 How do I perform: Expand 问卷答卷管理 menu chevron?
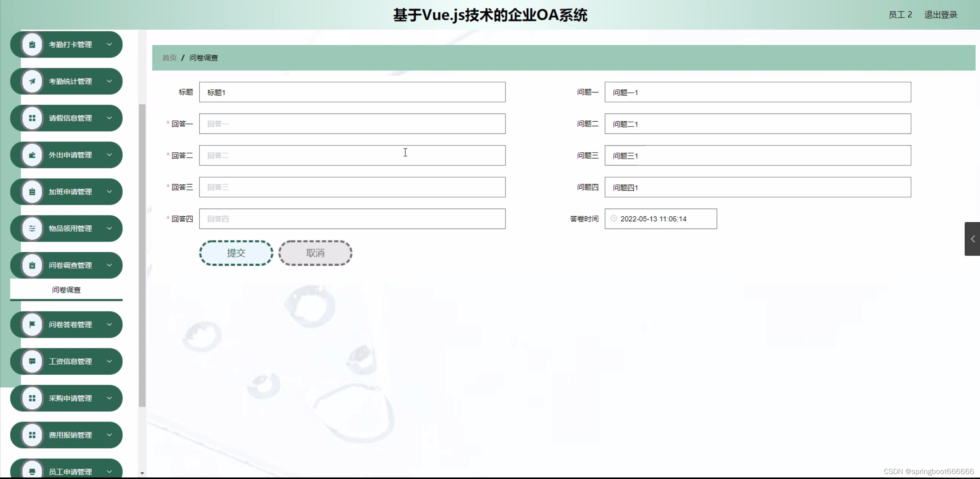tap(110, 324)
